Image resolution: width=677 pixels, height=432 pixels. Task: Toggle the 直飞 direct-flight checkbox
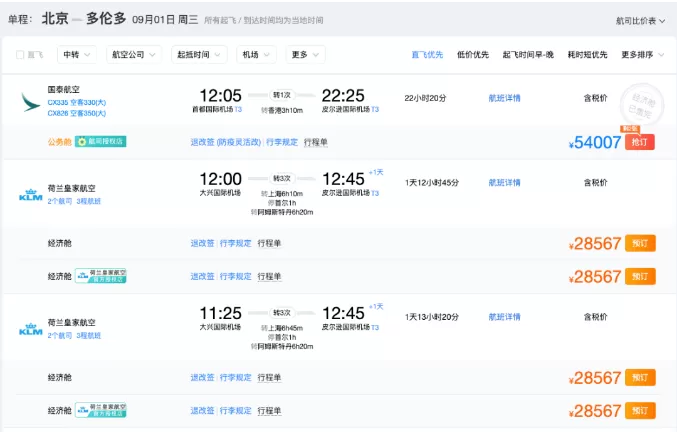pos(20,55)
